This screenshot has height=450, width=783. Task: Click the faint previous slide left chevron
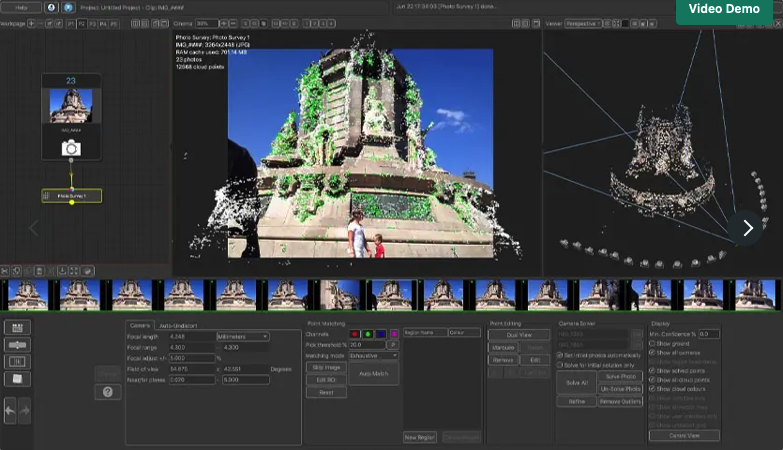[x=33, y=228]
